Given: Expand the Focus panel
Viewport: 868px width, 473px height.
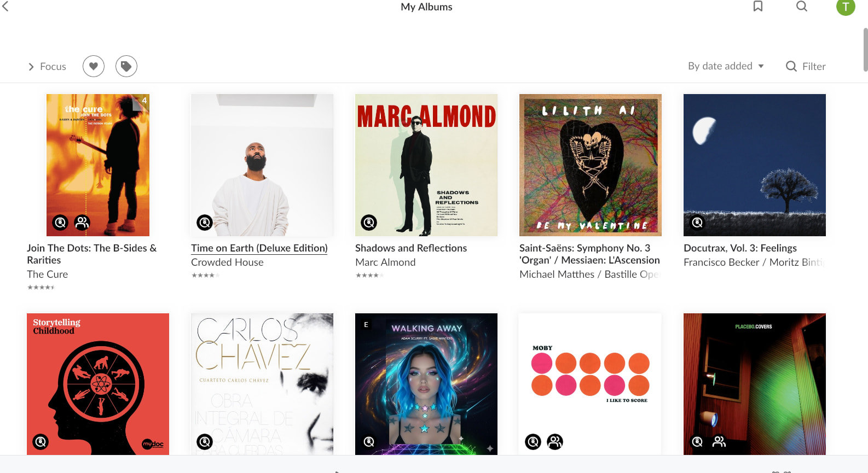Looking at the screenshot, I should click(47, 67).
